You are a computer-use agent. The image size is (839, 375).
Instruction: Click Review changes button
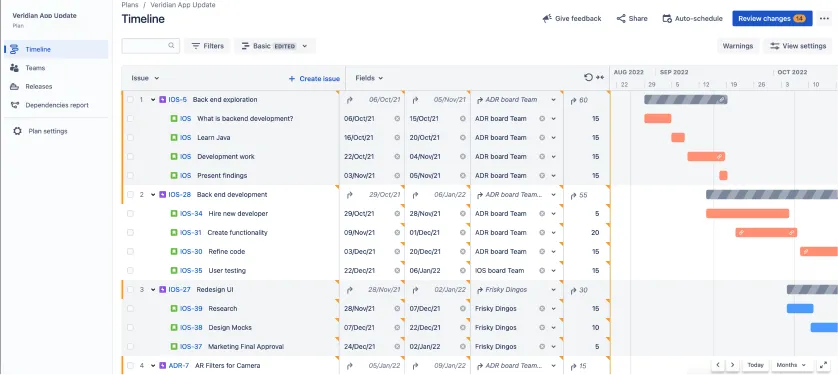coord(772,19)
